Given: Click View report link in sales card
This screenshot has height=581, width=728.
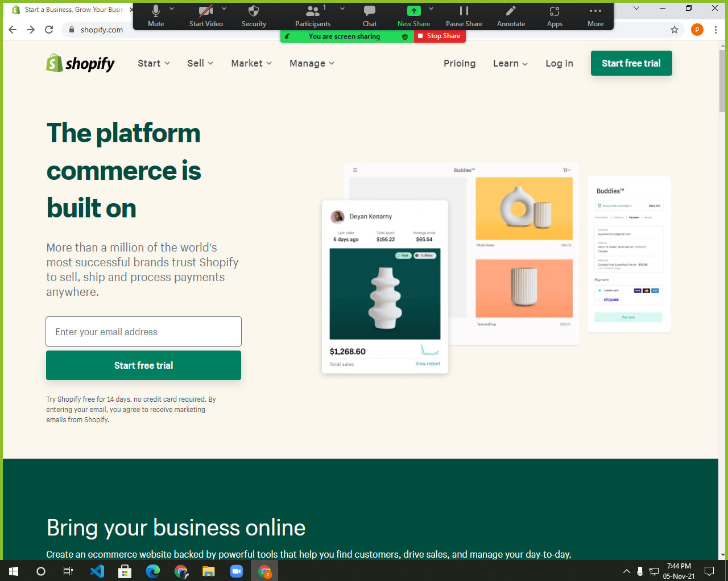Looking at the screenshot, I should coord(428,364).
